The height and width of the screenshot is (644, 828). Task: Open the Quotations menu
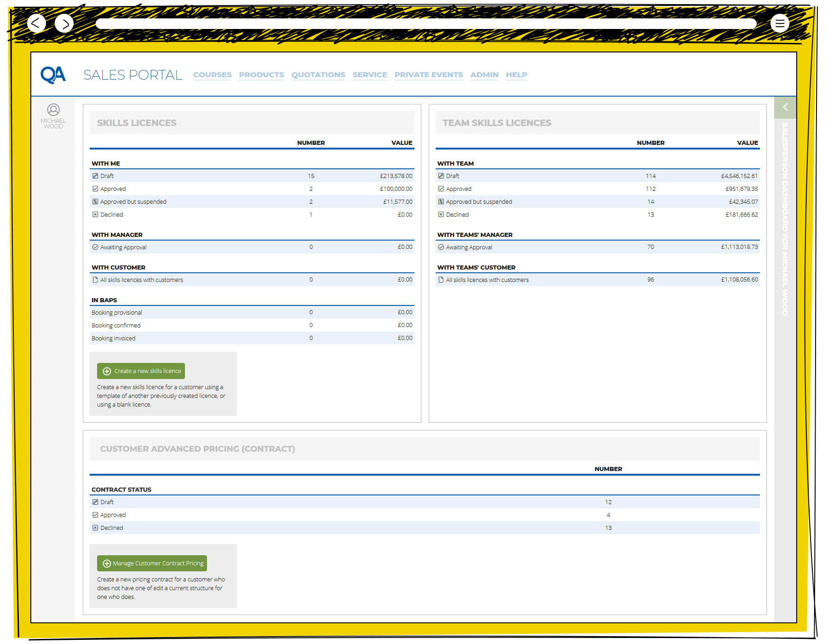[318, 75]
